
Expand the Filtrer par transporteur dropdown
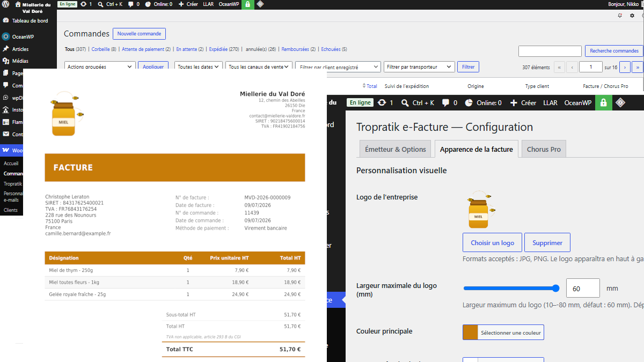419,67
